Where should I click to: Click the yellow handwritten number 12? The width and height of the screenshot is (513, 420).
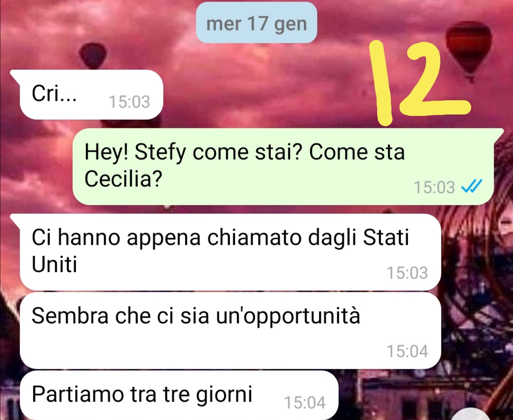click(x=419, y=82)
